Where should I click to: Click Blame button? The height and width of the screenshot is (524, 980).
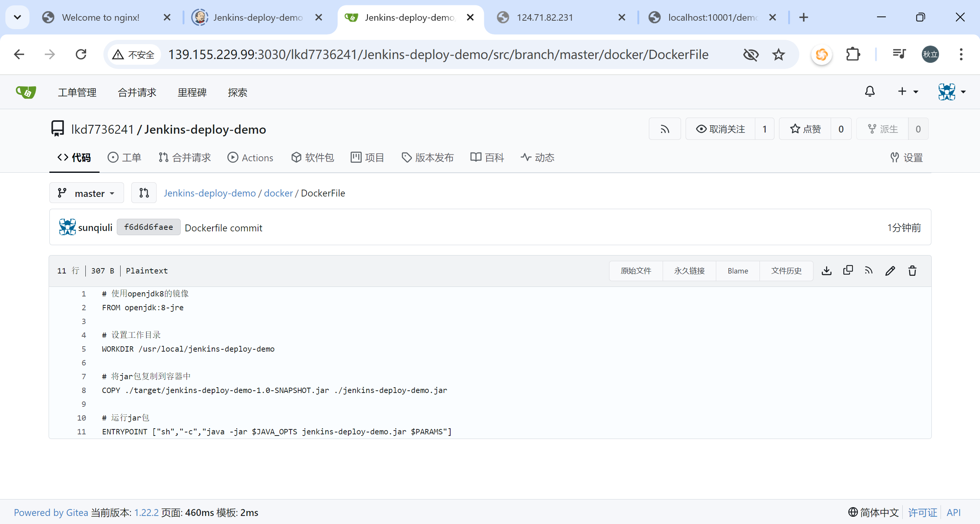click(x=738, y=271)
